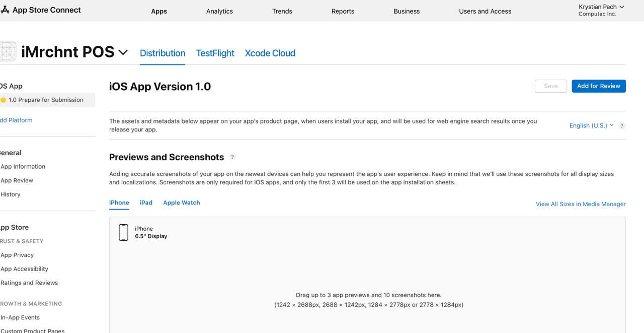Screen dimensions: 644x333
Task: Open Custom Product Pages in the sidebar
Action: coord(32,330)
